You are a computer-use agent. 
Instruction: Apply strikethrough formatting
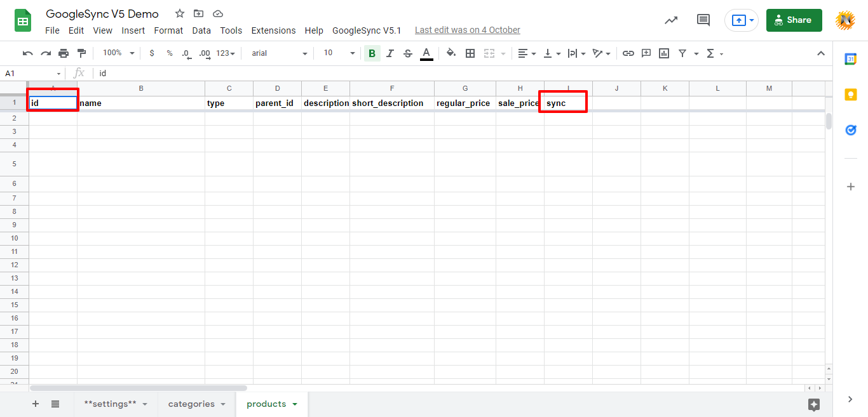[407, 53]
